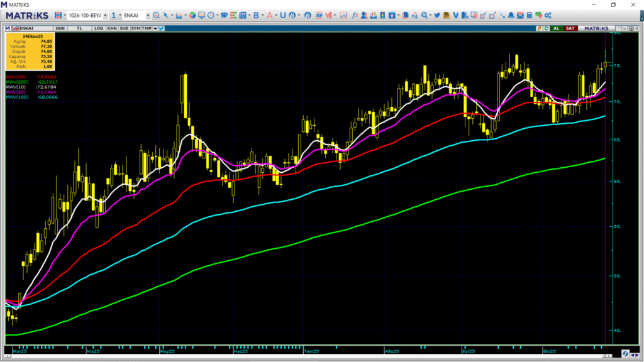The width and height of the screenshot is (644, 362).
Task: Open the envelope messages icon
Action: pos(519,15)
